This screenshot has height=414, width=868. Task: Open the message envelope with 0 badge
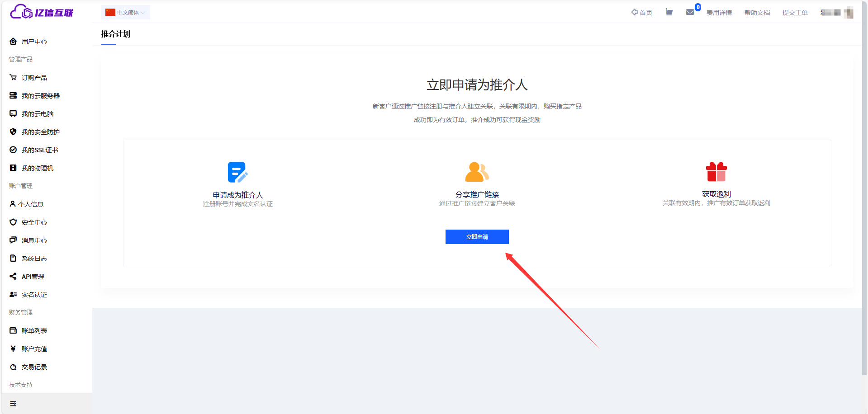(690, 12)
